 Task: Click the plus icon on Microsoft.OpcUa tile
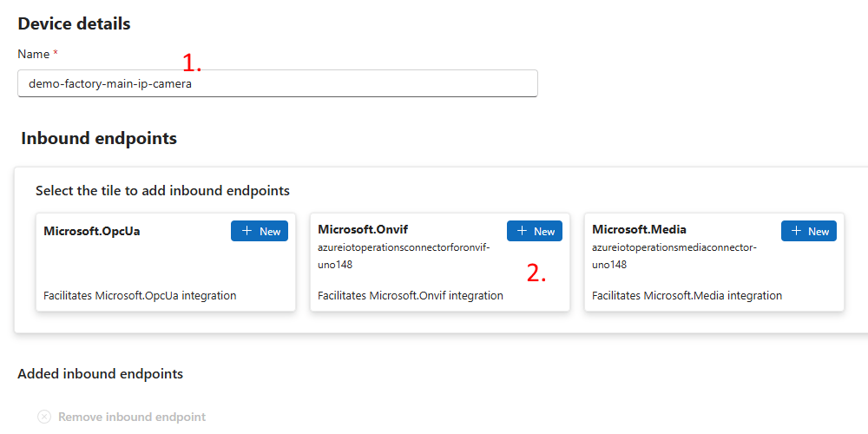(x=247, y=231)
